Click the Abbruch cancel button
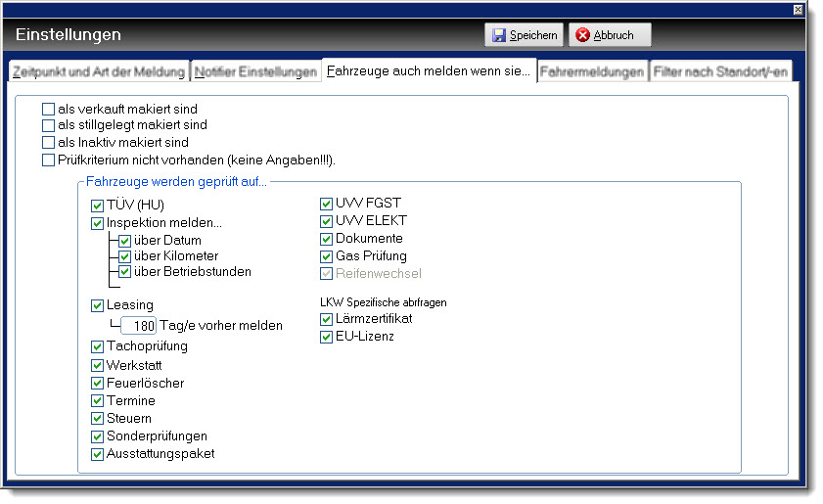Screen dimensions: 823x504 pos(609,35)
